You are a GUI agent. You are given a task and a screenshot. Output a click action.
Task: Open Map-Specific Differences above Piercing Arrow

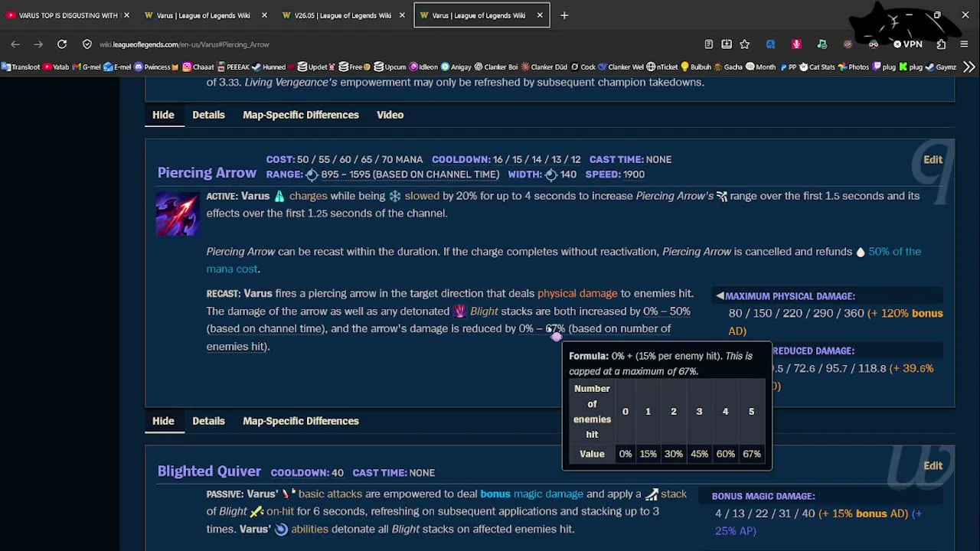301,115
